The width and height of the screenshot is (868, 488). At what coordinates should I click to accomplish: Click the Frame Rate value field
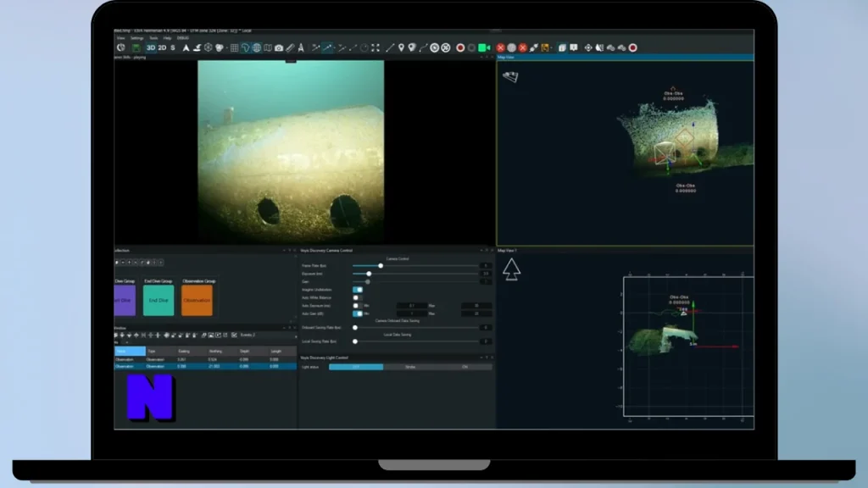point(486,266)
